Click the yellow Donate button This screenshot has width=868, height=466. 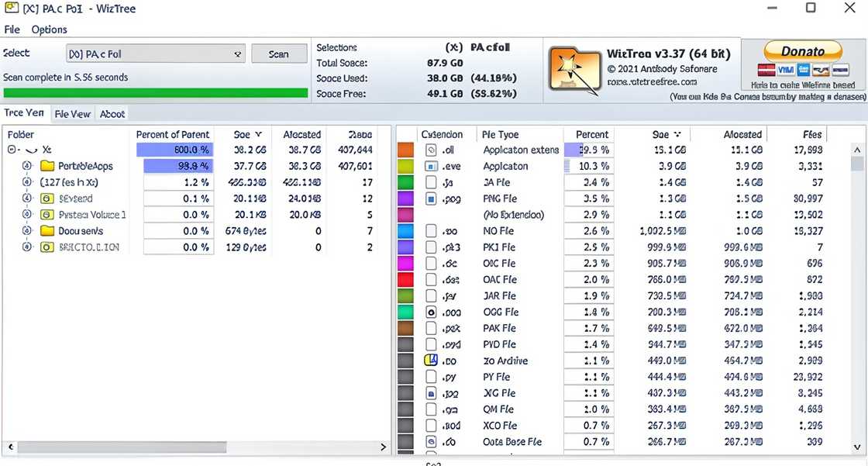[x=802, y=51]
